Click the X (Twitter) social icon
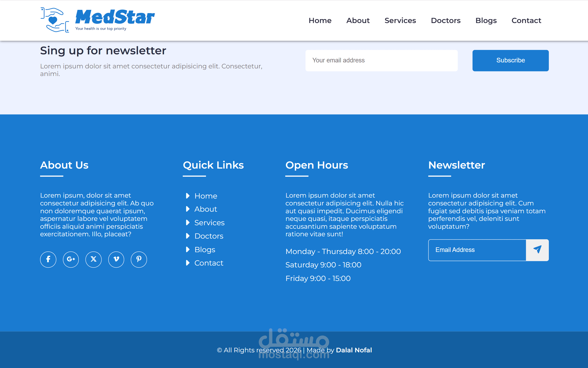 coord(94,259)
